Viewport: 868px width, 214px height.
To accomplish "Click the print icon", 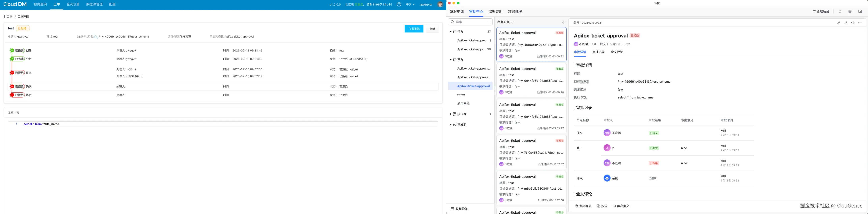I will tap(853, 23).
